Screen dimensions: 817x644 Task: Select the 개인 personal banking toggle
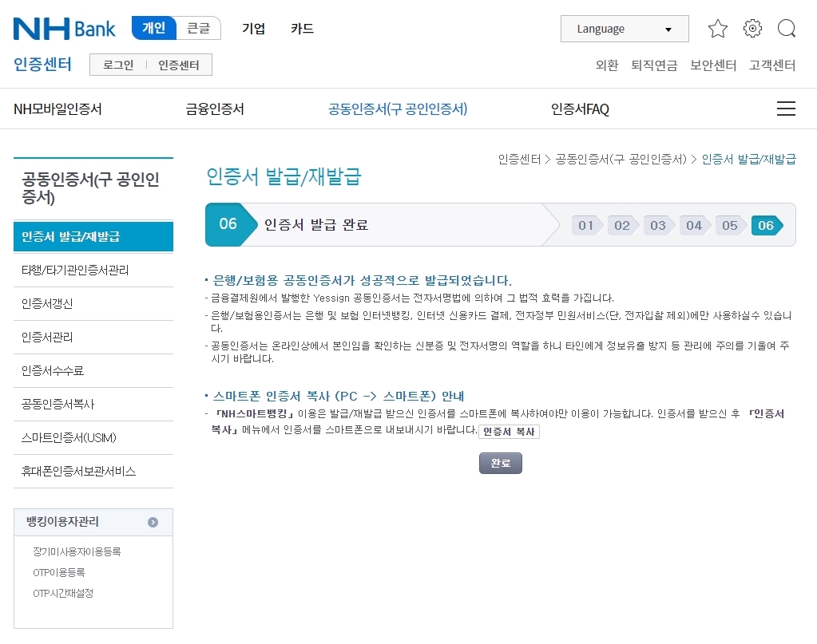pyautogui.click(x=153, y=28)
